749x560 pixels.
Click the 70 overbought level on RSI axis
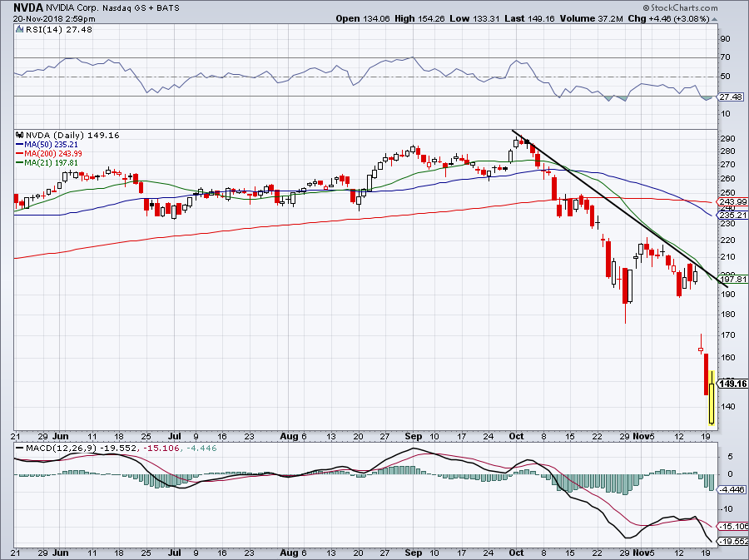click(x=725, y=57)
